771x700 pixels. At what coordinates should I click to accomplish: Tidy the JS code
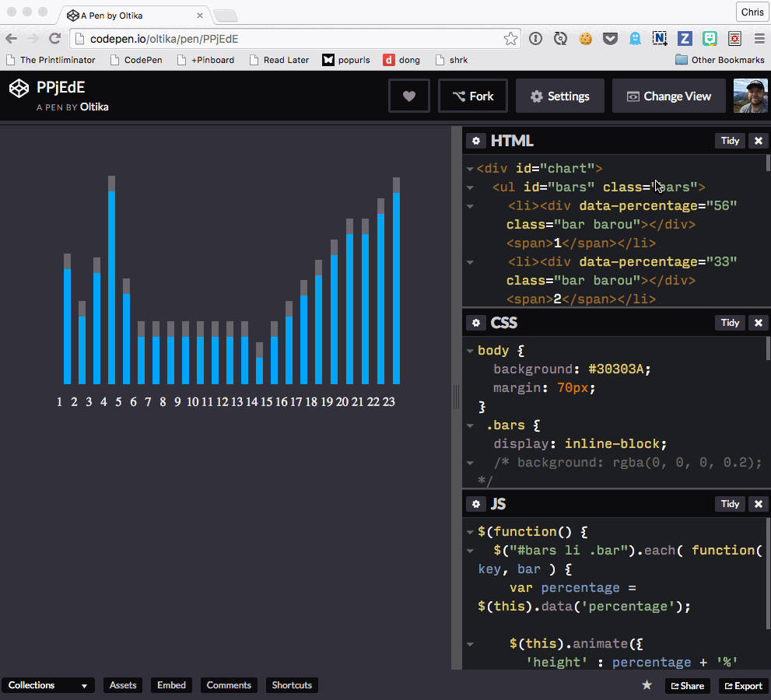731,504
